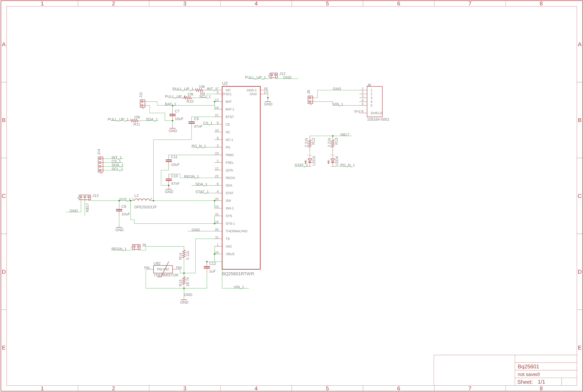Screen dimensions: 583x392
Task: Click the VAC pin label on U2
Action: (x=229, y=247)
